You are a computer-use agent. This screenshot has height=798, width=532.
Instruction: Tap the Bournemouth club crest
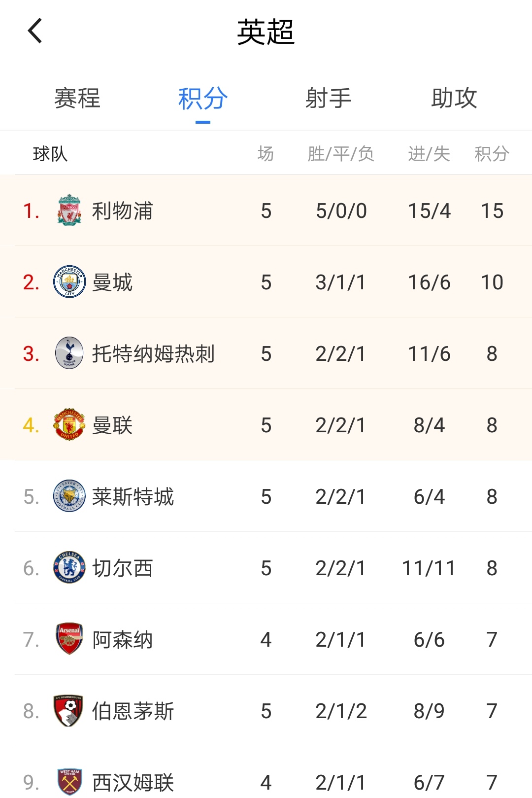(68, 711)
